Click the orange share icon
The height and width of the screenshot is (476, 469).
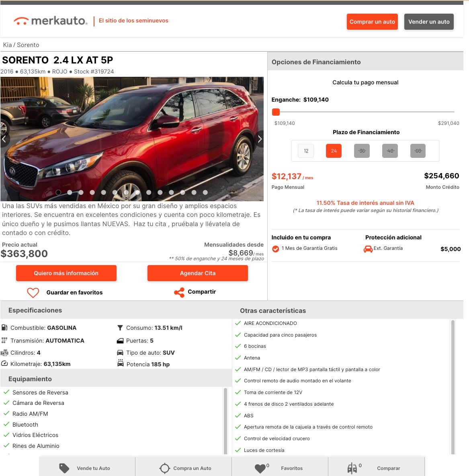click(x=179, y=292)
